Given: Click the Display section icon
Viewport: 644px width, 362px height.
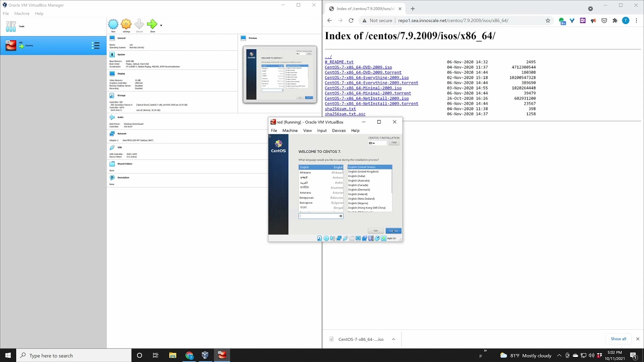Looking at the screenshot, I should [112, 73].
